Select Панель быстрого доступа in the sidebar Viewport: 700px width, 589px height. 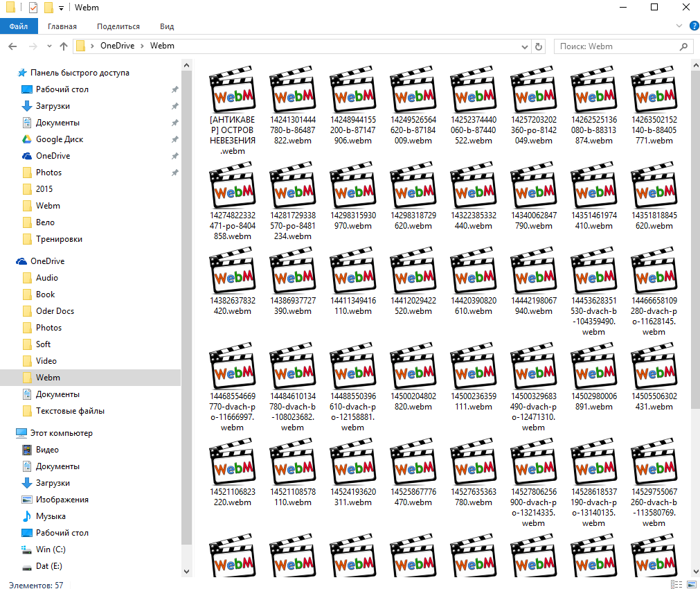(x=80, y=73)
